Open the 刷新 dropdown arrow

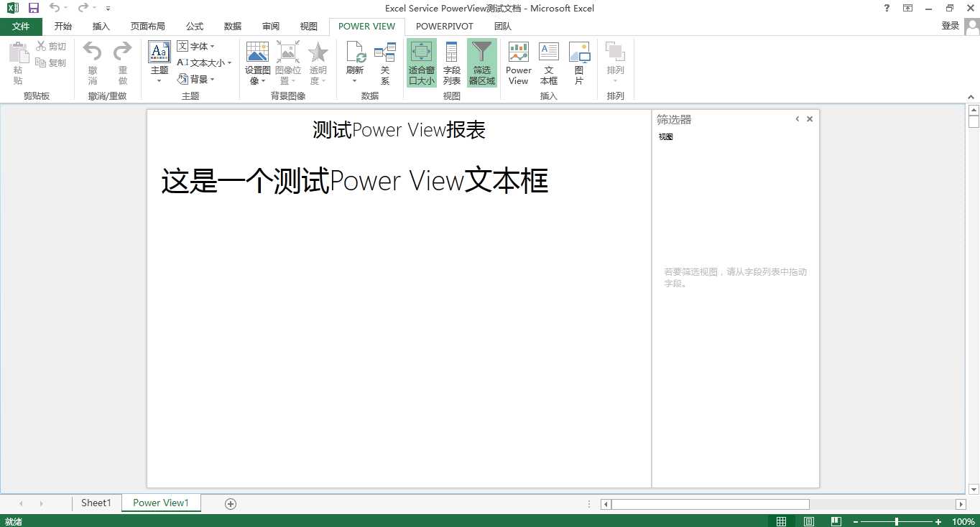[x=355, y=80]
